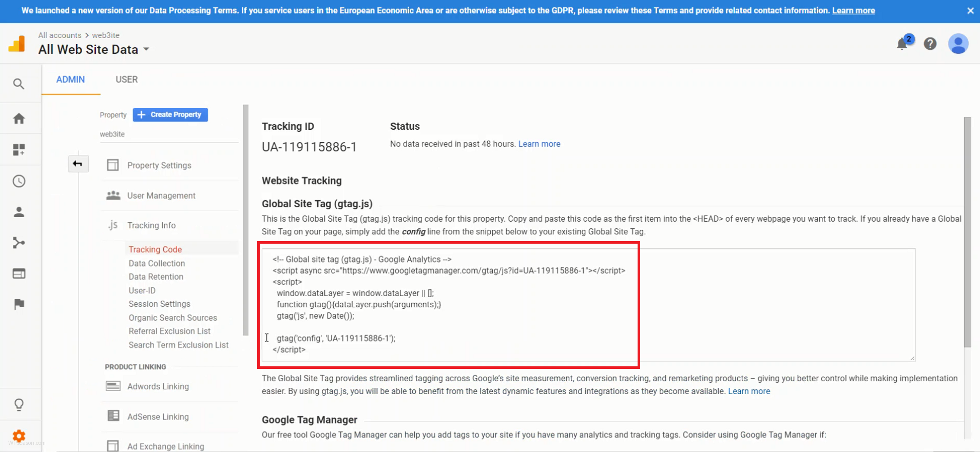Collapse the Tracking Info section
Screen dimensions: 980x452
(x=151, y=225)
